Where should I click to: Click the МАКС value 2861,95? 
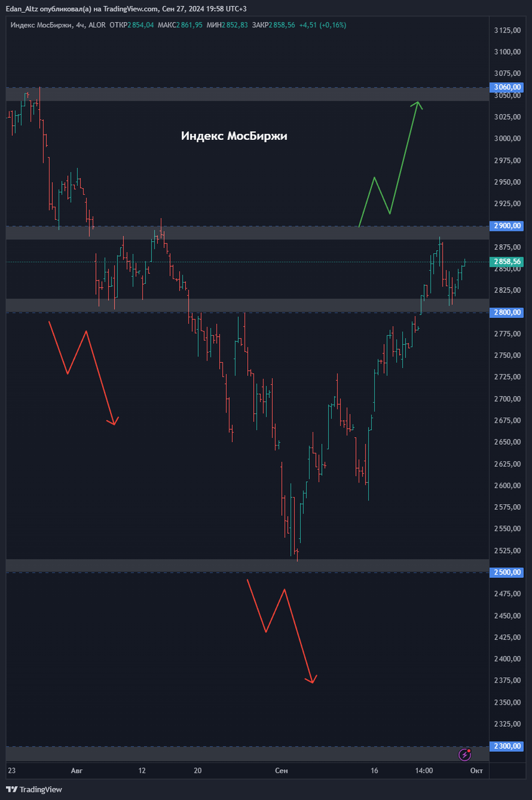[189, 25]
